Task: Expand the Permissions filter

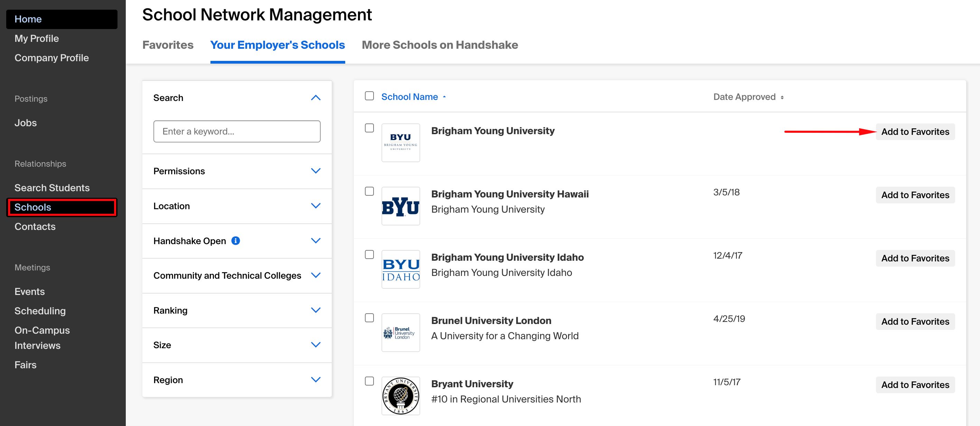Action: click(x=315, y=171)
